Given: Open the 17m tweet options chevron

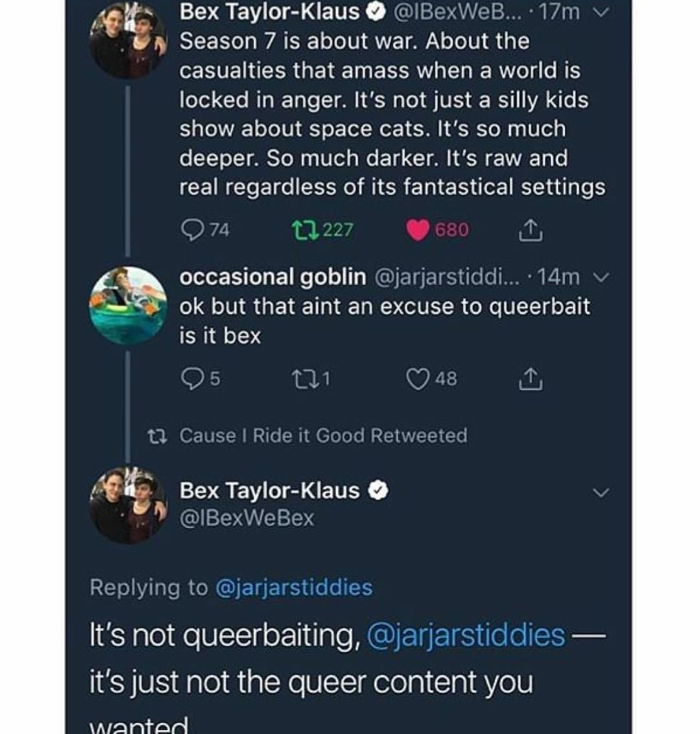Looking at the screenshot, I should pos(601,12).
